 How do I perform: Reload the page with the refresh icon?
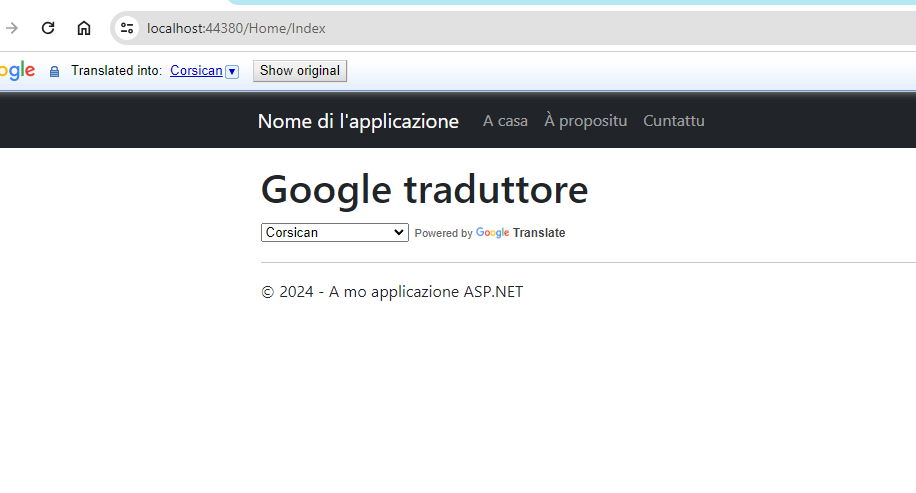pyautogui.click(x=48, y=28)
